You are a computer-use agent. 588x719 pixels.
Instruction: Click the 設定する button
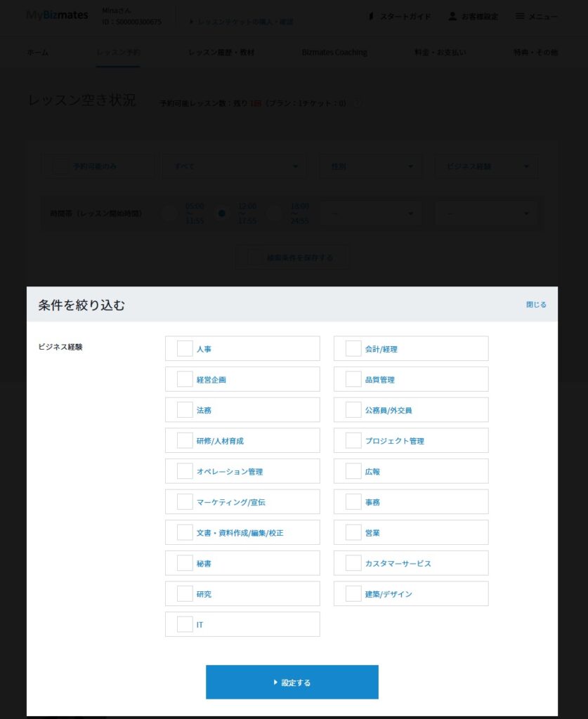[292, 682]
